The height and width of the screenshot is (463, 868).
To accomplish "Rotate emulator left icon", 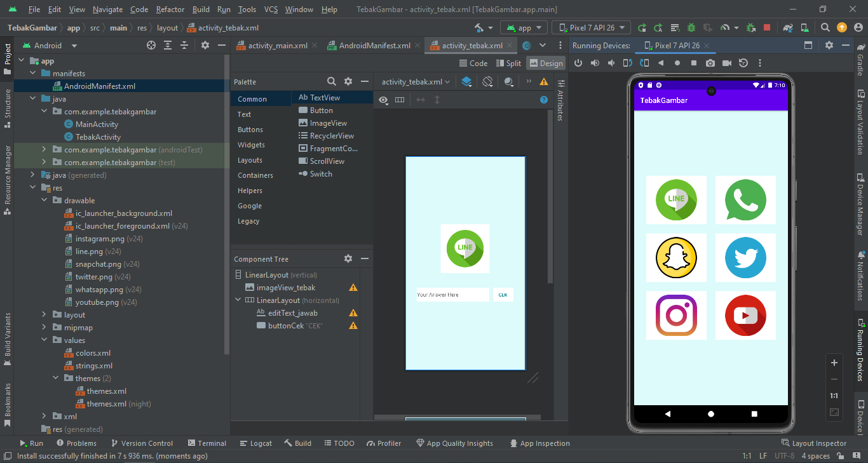I will click(628, 63).
